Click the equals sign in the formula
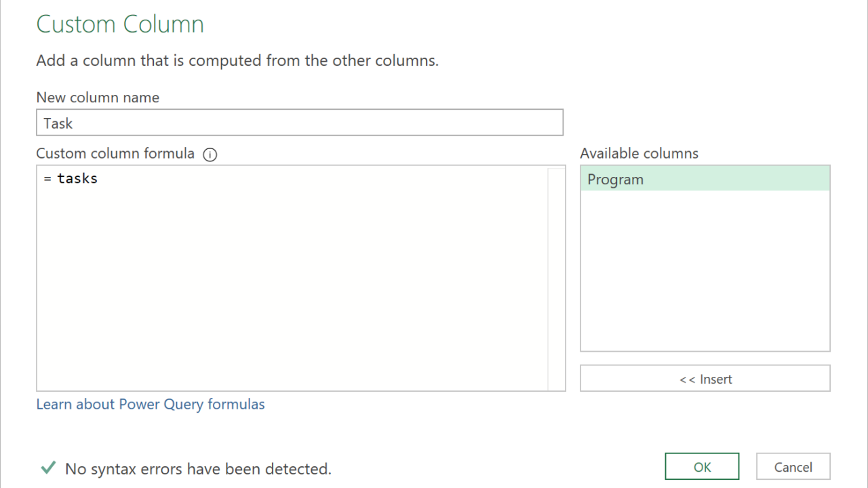The height and width of the screenshot is (488, 868). [47, 178]
